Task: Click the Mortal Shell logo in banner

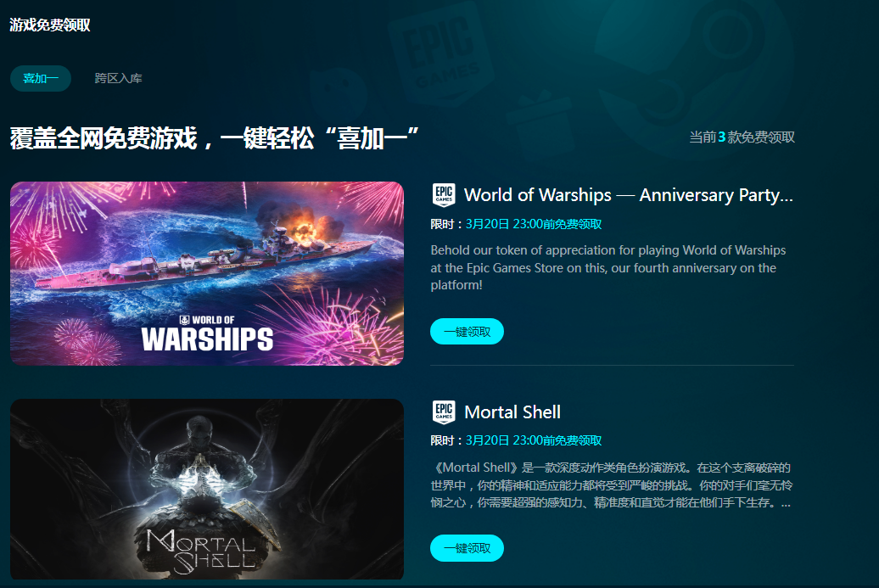Action: click(x=201, y=552)
